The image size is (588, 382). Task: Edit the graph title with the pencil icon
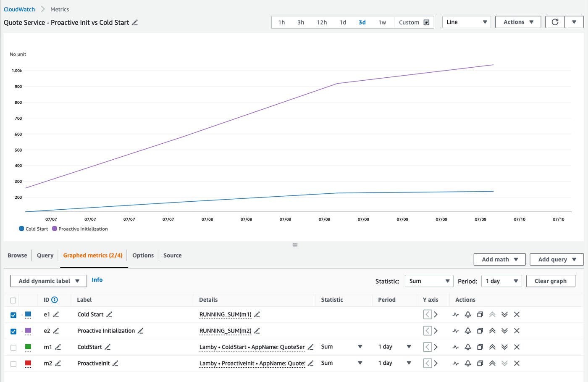(135, 23)
